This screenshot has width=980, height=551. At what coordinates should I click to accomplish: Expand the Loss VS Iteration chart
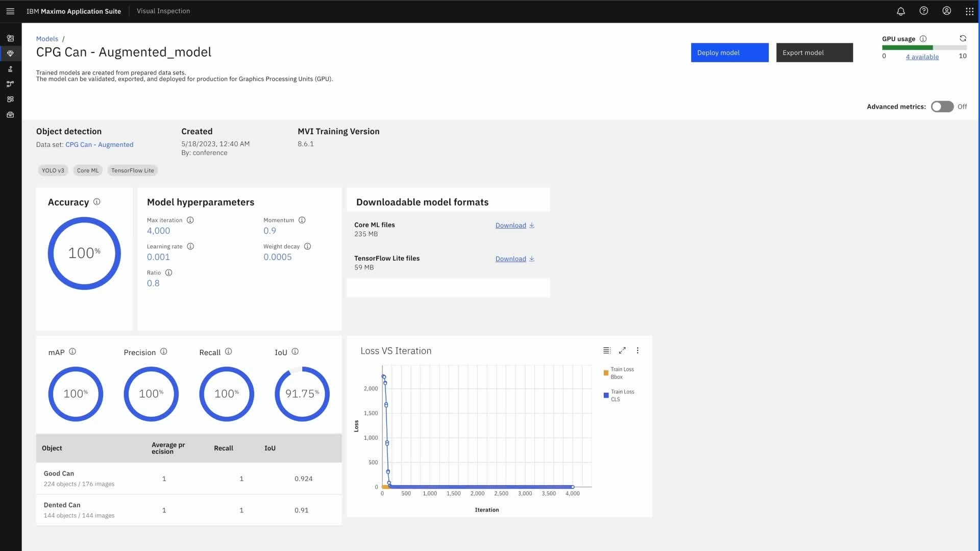coord(622,350)
